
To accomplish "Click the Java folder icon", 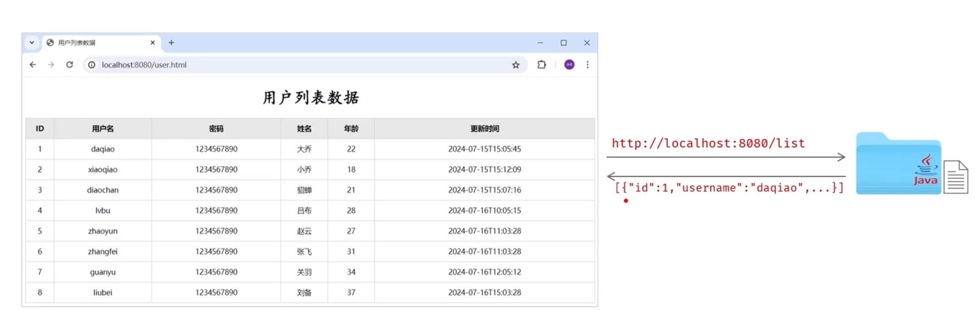I will [898, 164].
